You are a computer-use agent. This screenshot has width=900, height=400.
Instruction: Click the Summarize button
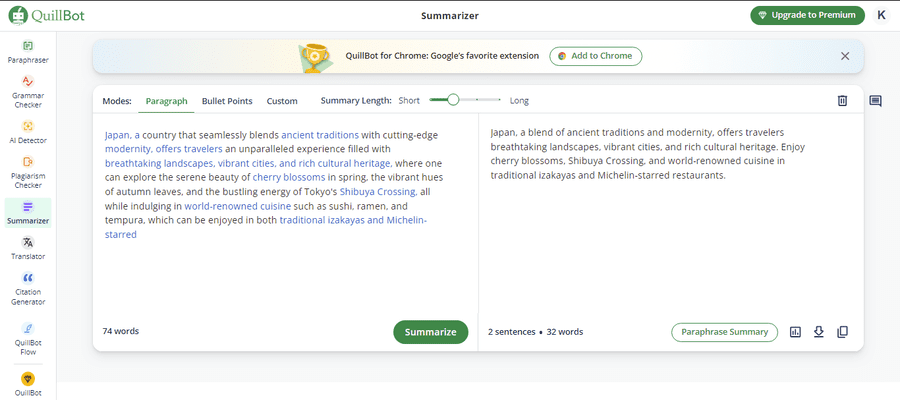tap(430, 332)
